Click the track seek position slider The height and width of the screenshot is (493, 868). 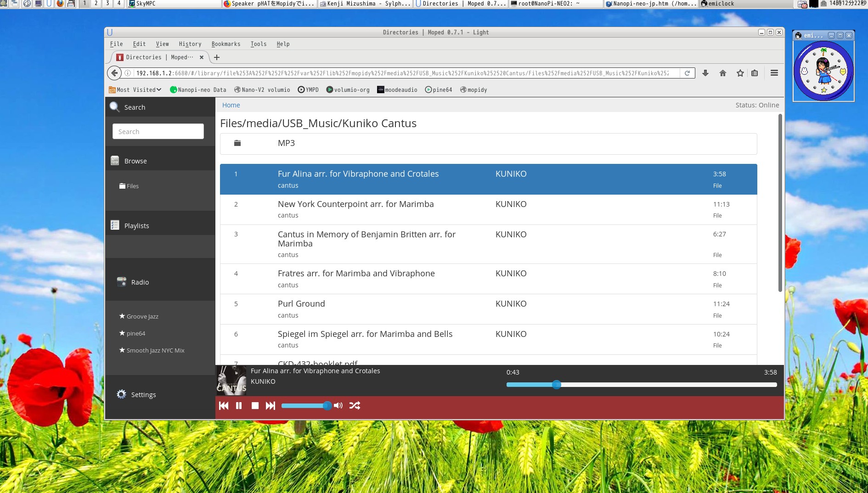641,385
